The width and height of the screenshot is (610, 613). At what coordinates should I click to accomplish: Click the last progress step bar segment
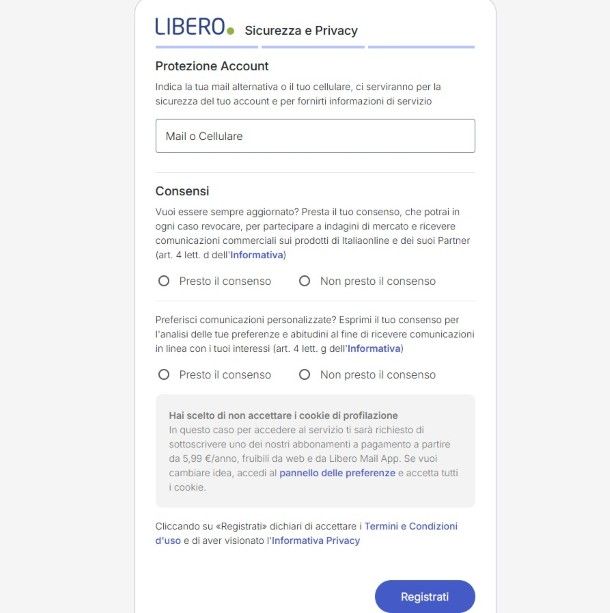421,47
